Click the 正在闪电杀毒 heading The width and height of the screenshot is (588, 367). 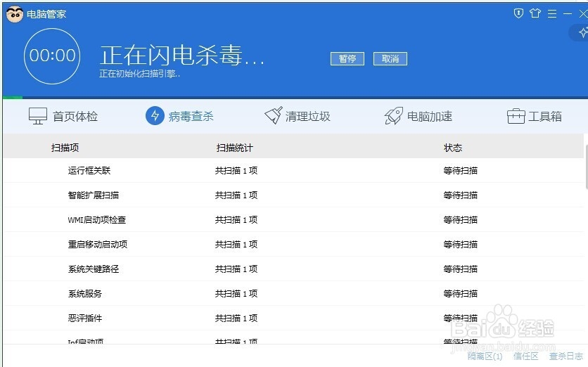point(182,56)
